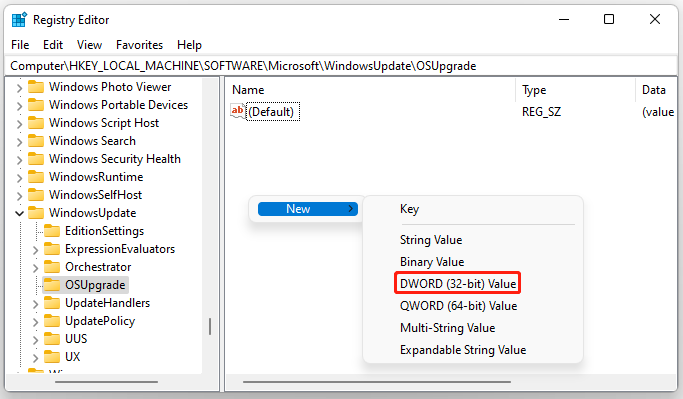Open the View menu
The width and height of the screenshot is (683, 399).
coord(89,45)
